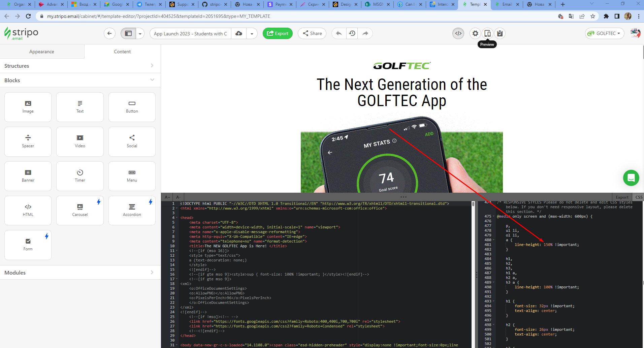Open version history clock icon
Screen dimensions: 644x348
[352, 33]
